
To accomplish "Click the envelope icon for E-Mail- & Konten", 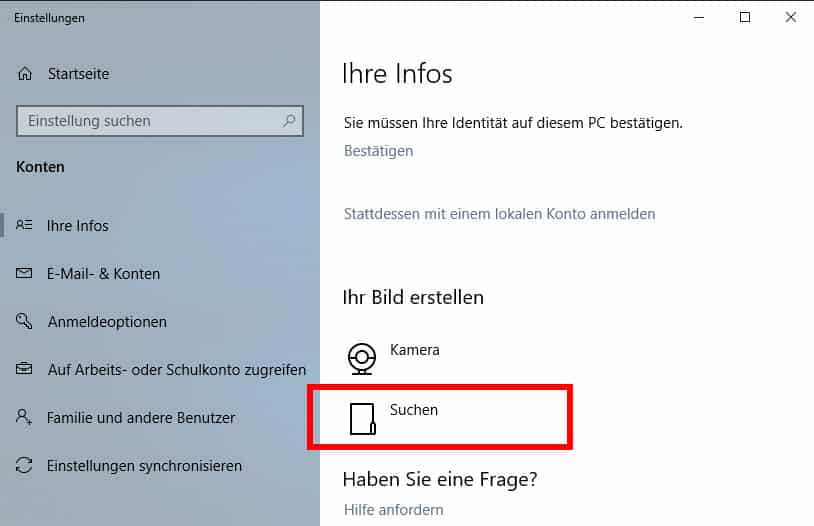I will click(24, 273).
